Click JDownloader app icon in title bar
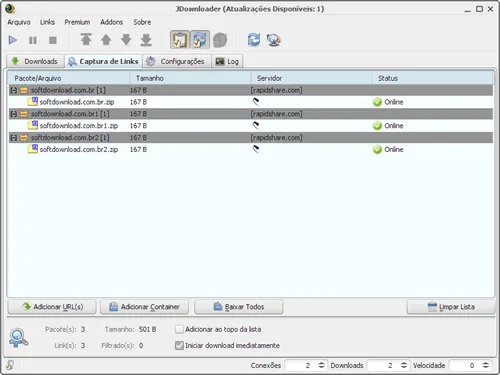The image size is (500, 375). click(x=10, y=9)
